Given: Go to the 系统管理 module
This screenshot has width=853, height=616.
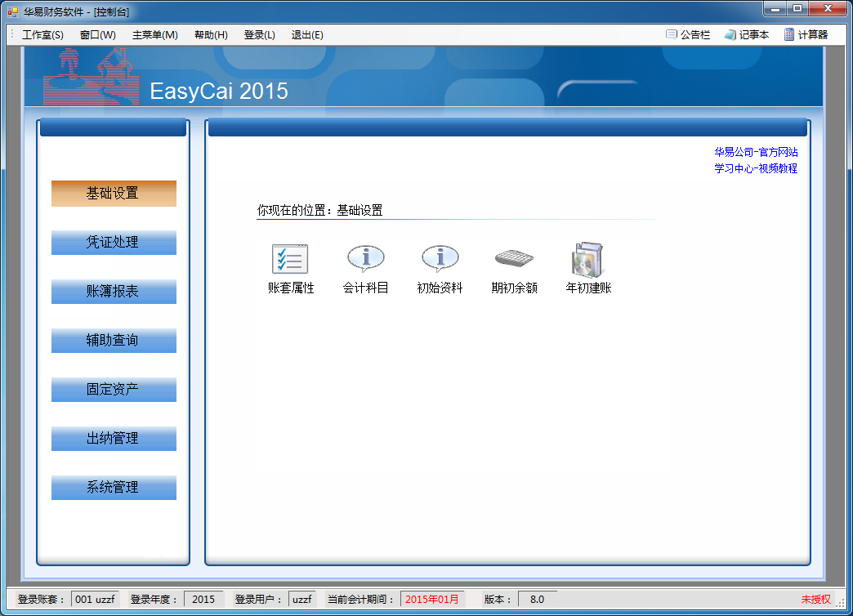Looking at the screenshot, I should point(114,487).
